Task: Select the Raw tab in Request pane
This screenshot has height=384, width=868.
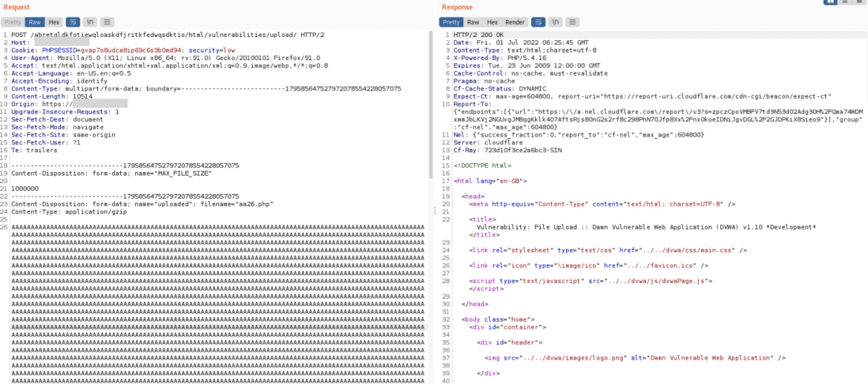Action: click(x=35, y=22)
